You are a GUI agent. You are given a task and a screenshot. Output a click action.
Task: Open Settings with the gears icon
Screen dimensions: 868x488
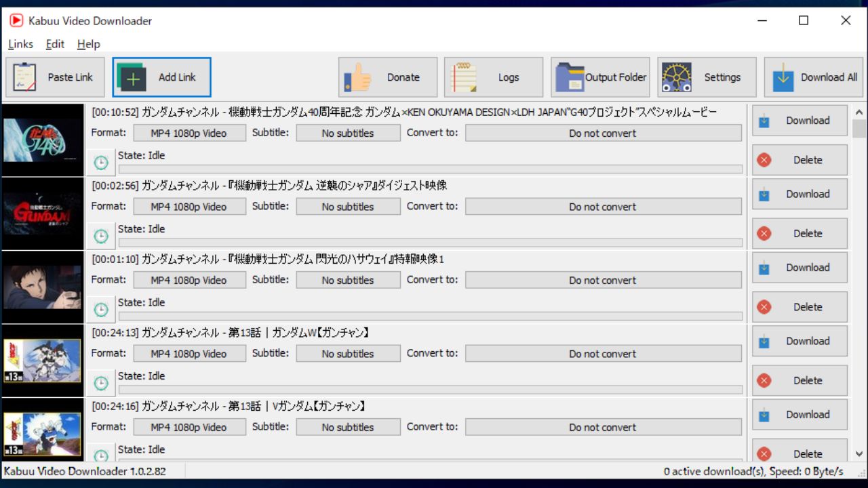pyautogui.click(x=707, y=77)
